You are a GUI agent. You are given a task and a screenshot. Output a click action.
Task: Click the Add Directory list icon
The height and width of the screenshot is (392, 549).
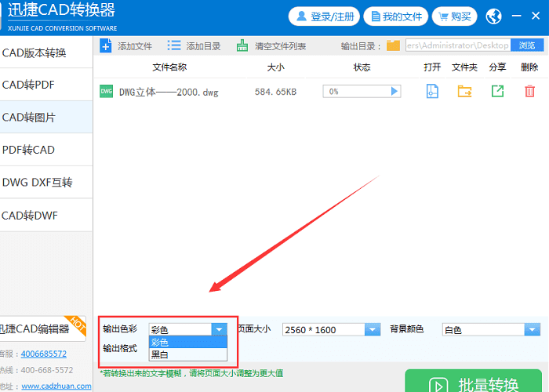click(x=174, y=45)
